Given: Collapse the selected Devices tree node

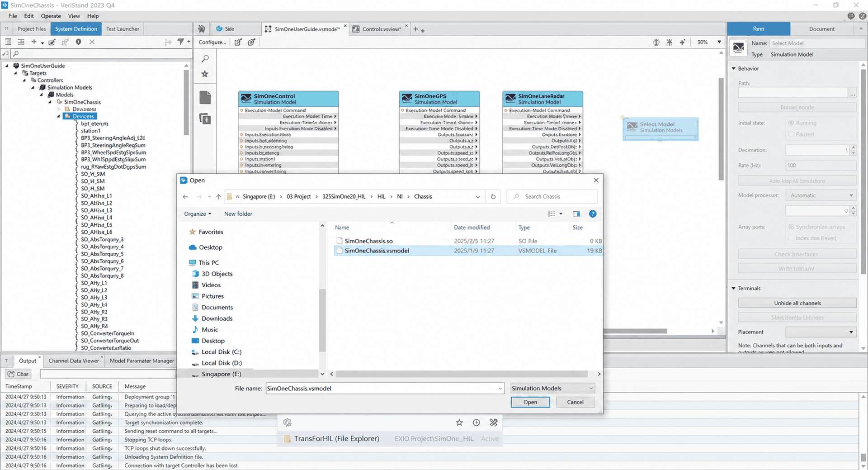Looking at the screenshot, I should pos(59,116).
